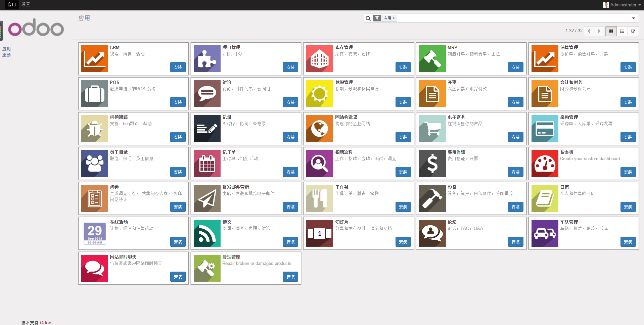Open the 仪表板 gauge dashboard icon

545,164
